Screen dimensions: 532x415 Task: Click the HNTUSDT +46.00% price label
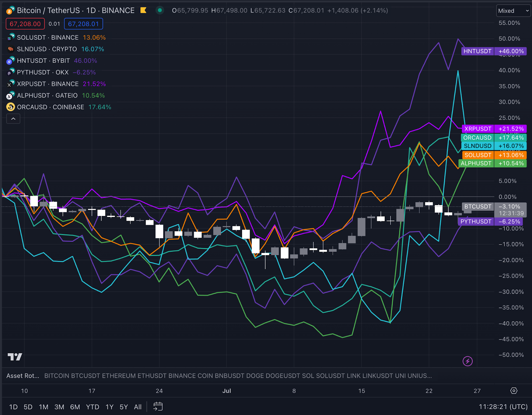(x=494, y=51)
